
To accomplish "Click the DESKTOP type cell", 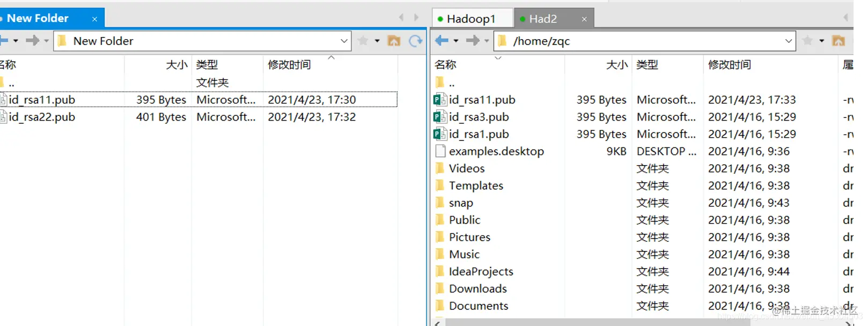I will tap(666, 151).
